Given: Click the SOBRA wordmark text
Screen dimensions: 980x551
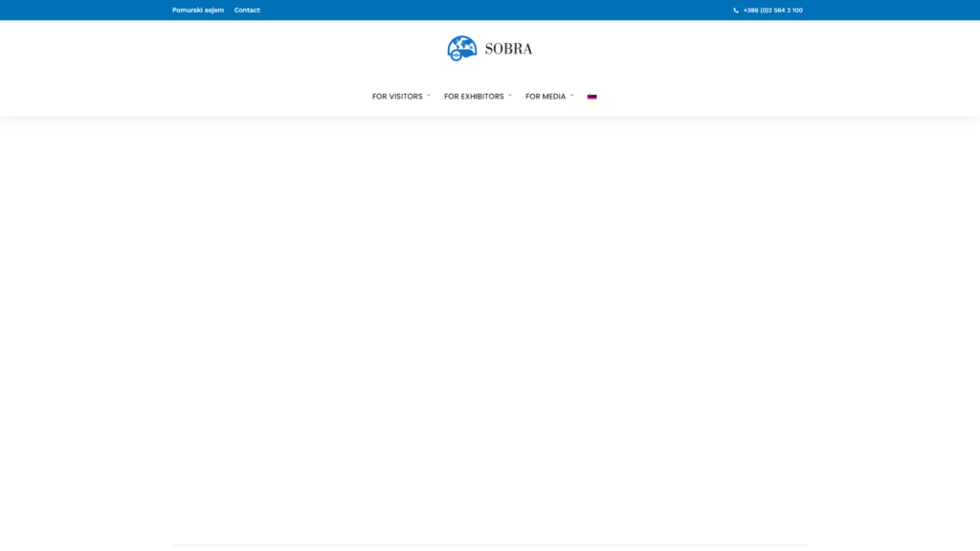Looking at the screenshot, I should pyautogui.click(x=508, y=49).
